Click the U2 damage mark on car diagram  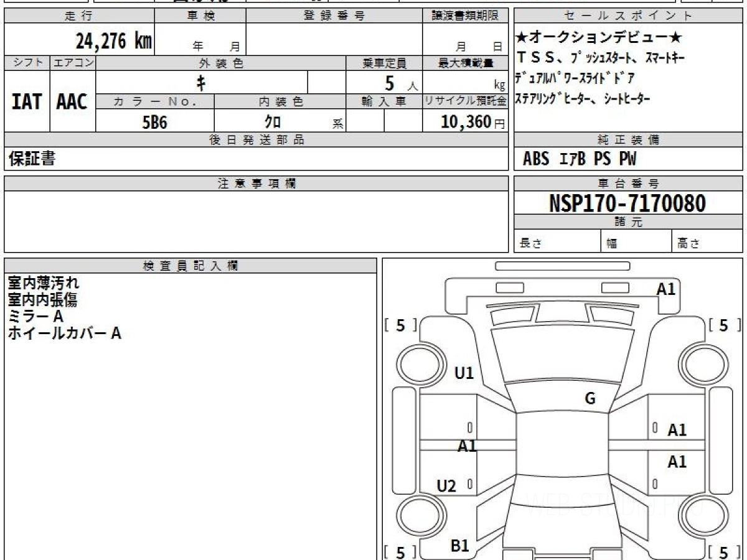pos(446,487)
